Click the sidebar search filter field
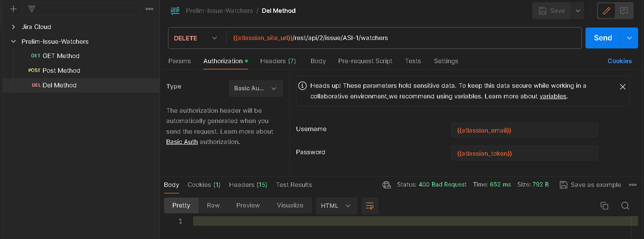The image size is (644, 239). (81, 8)
